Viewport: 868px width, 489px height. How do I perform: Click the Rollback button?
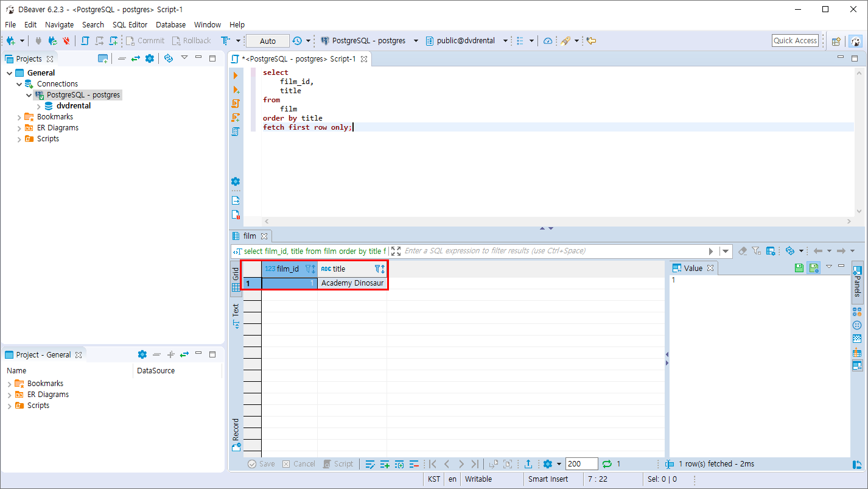click(x=191, y=41)
